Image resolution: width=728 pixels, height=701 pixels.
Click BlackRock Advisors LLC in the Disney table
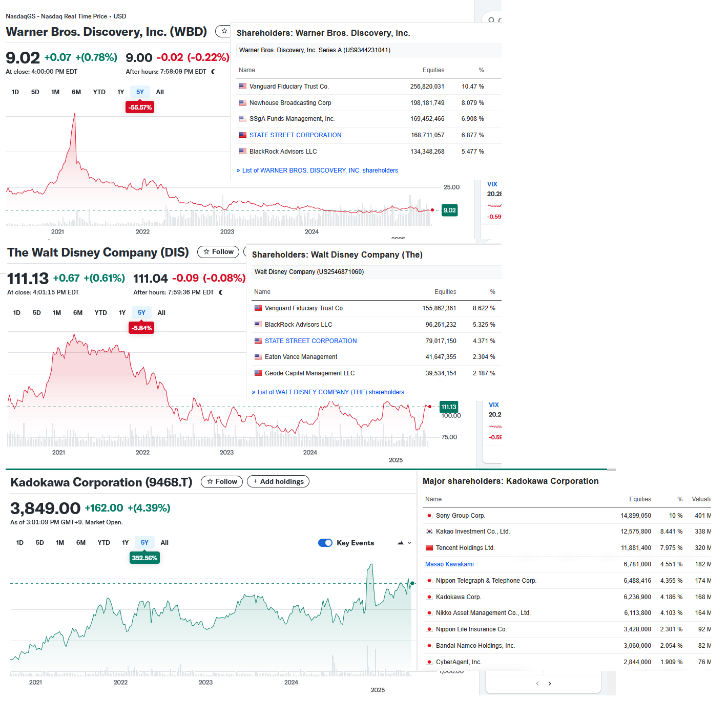pyautogui.click(x=299, y=325)
